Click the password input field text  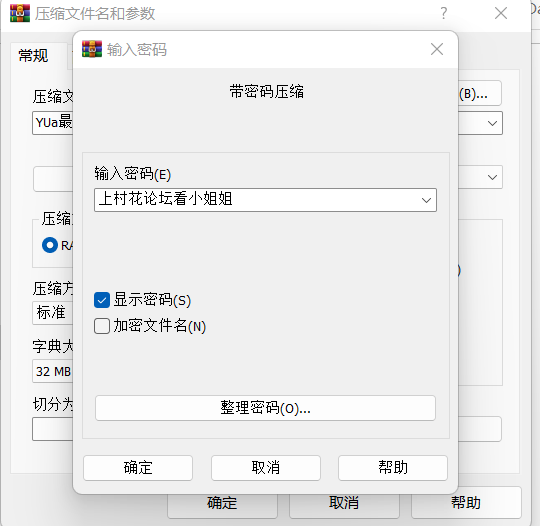point(166,199)
